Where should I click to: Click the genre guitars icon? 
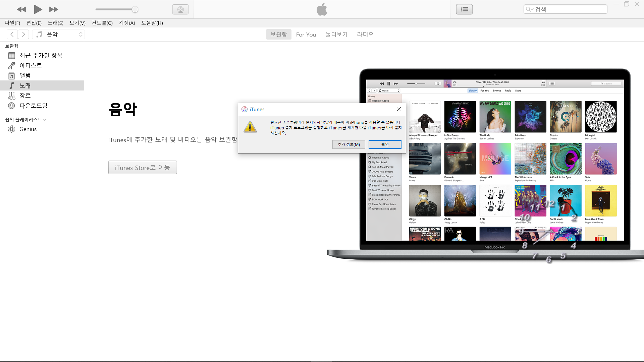11,96
